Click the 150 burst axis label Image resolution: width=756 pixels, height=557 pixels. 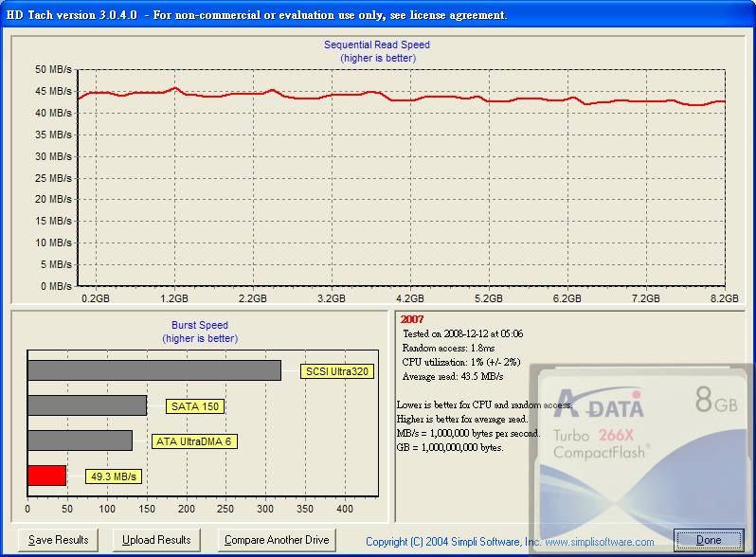[147, 509]
